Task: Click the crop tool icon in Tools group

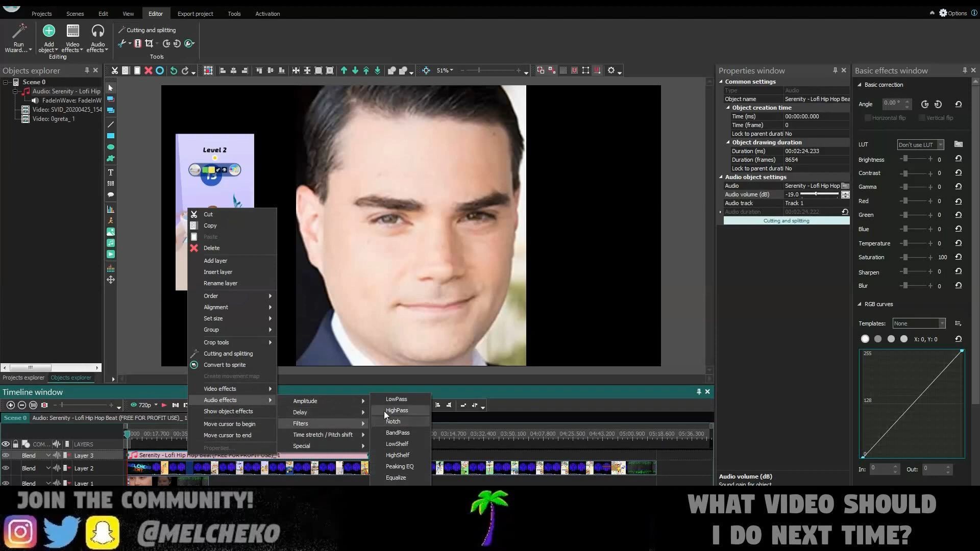Action: tap(149, 44)
